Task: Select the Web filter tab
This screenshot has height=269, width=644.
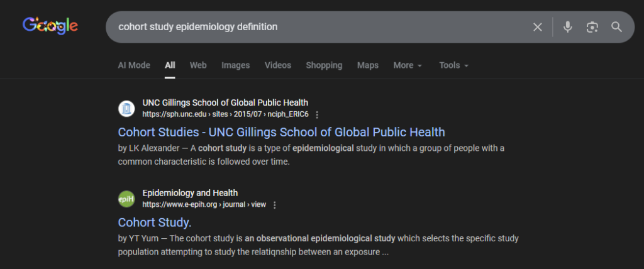Action: click(x=198, y=65)
